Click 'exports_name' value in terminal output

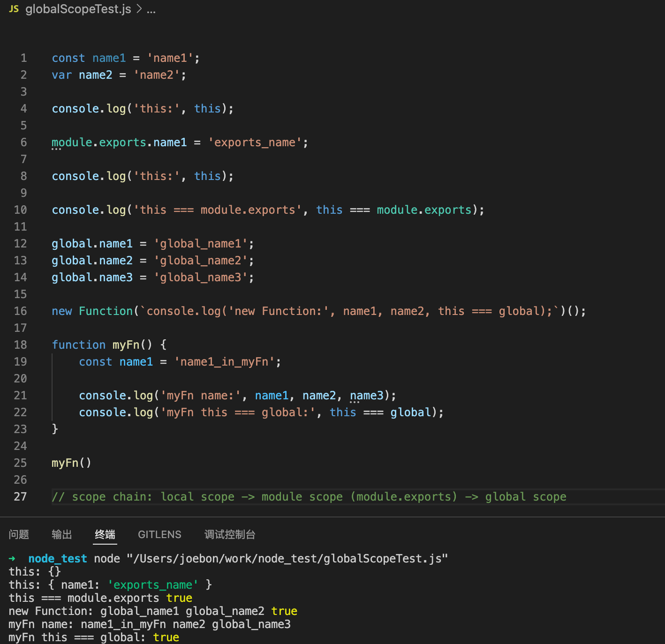coord(153,585)
